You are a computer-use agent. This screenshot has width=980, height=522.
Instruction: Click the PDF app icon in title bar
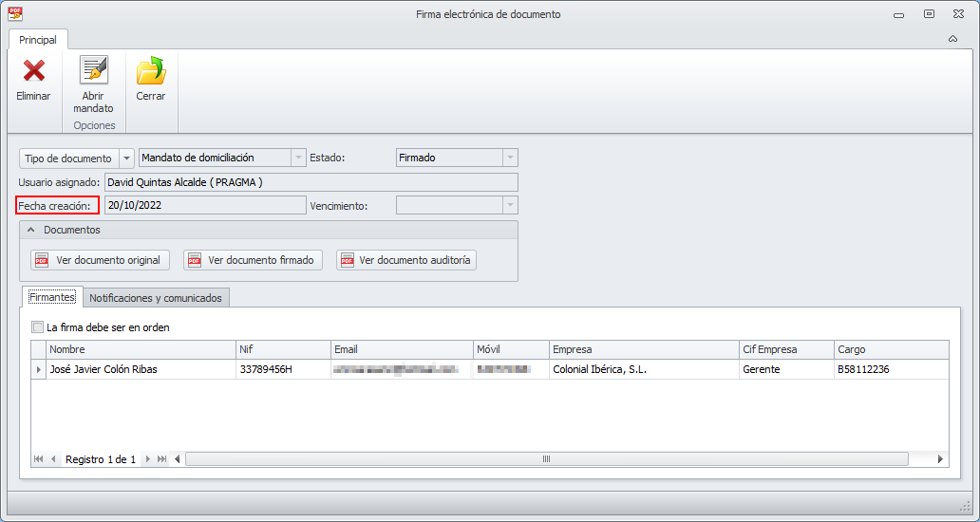[x=15, y=13]
